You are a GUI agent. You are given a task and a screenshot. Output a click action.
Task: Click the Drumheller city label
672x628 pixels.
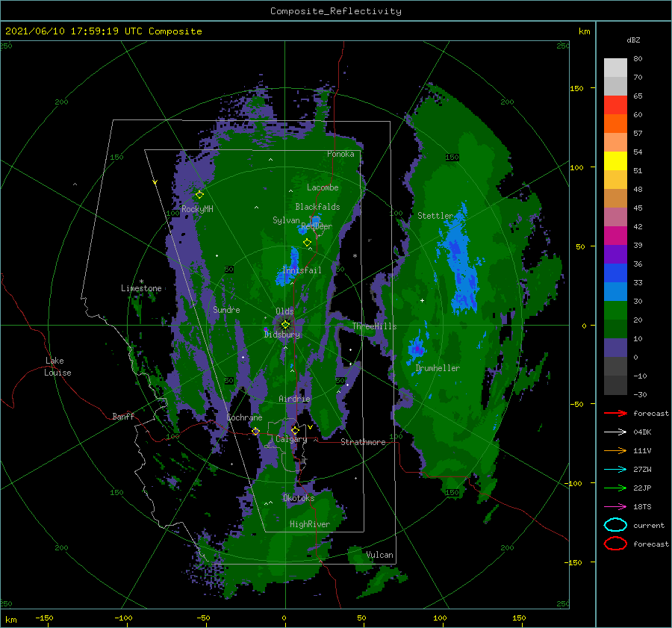coord(438,368)
